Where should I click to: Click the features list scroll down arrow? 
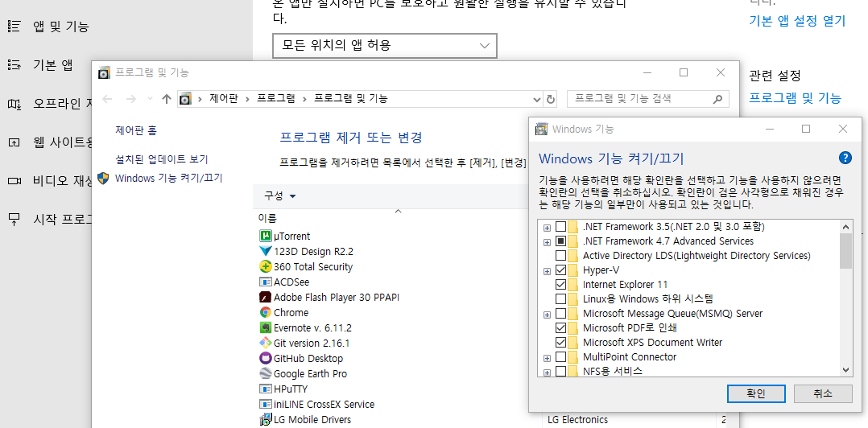(x=845, y=370)
